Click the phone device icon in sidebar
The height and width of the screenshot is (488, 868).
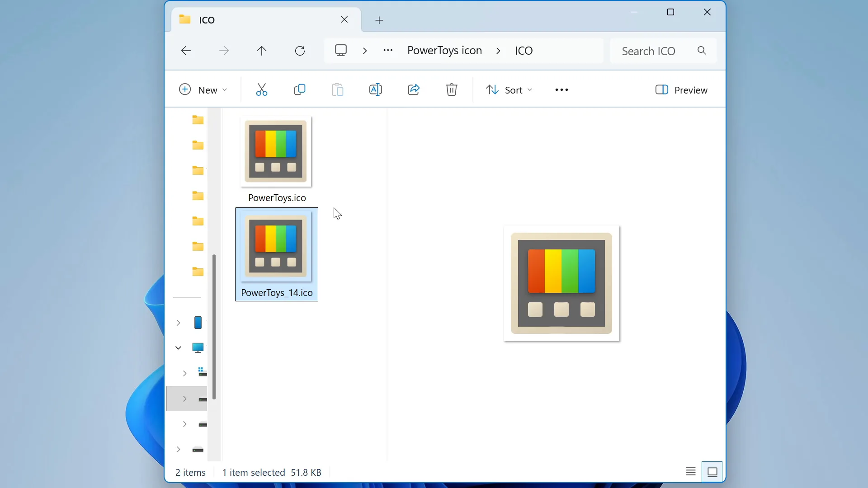[x=198, y=323]
